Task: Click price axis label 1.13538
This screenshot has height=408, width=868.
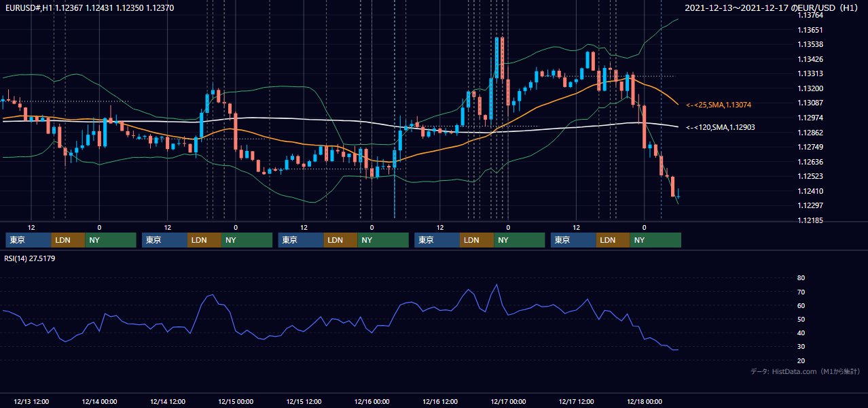Action: [x=810, y=45]
